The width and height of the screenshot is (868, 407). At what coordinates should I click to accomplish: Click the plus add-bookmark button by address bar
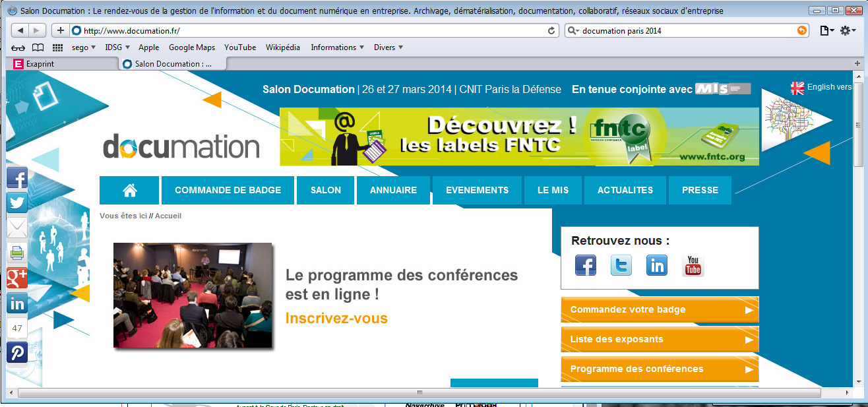[61, 30]
